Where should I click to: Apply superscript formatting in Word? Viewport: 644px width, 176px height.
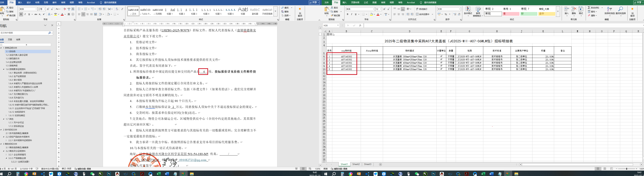[x=44, y=14]
